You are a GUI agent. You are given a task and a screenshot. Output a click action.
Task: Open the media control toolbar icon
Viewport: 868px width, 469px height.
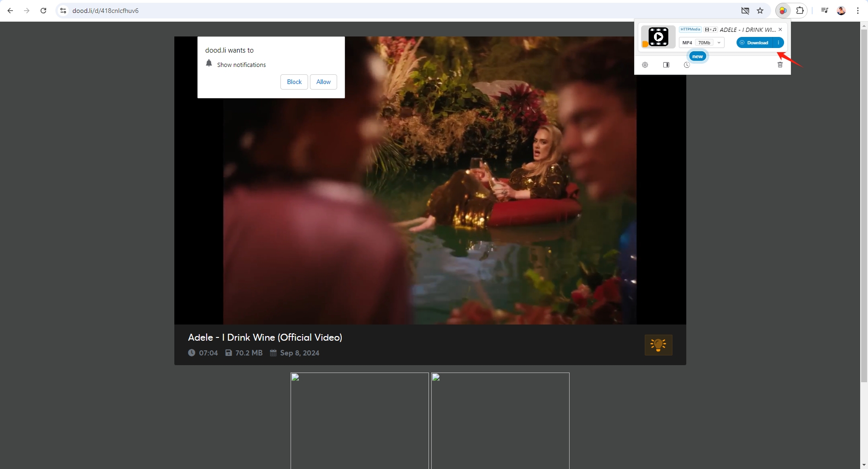(x=825, y=11)
